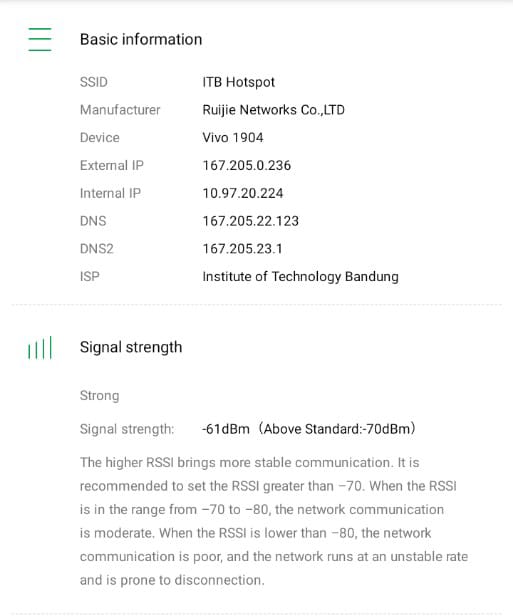The height and width of the screenshot is (616, 513).
Task: Tap the Manufacturer field label
Action: click(x=120, y=110)
